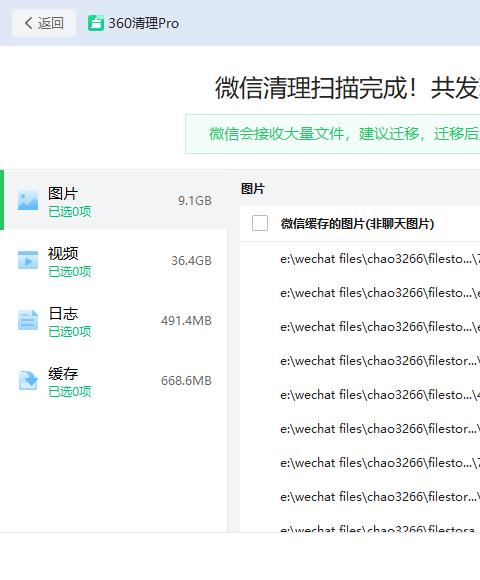Click the 668.6MB size value
This screenshot has height=580, width=480.
pos(186,380)
